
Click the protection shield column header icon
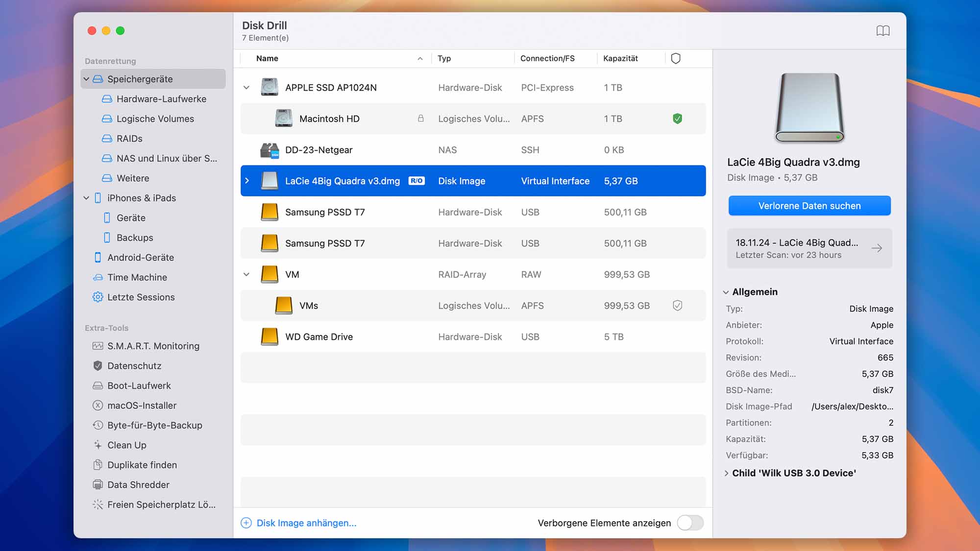(x=676, y=58)
